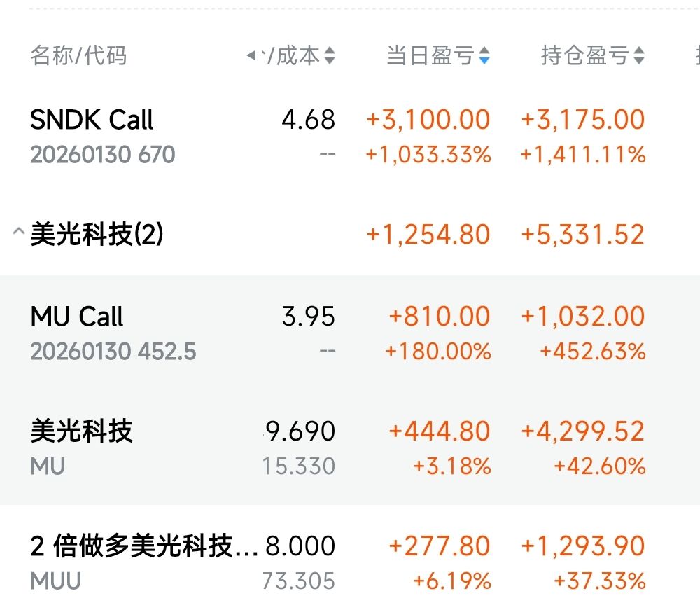Tap the sort arrows beside 成本 header

[330, 56]
